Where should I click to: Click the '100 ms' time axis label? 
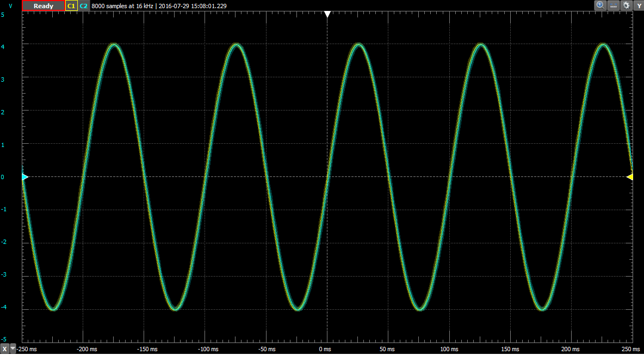click(449, 349)
